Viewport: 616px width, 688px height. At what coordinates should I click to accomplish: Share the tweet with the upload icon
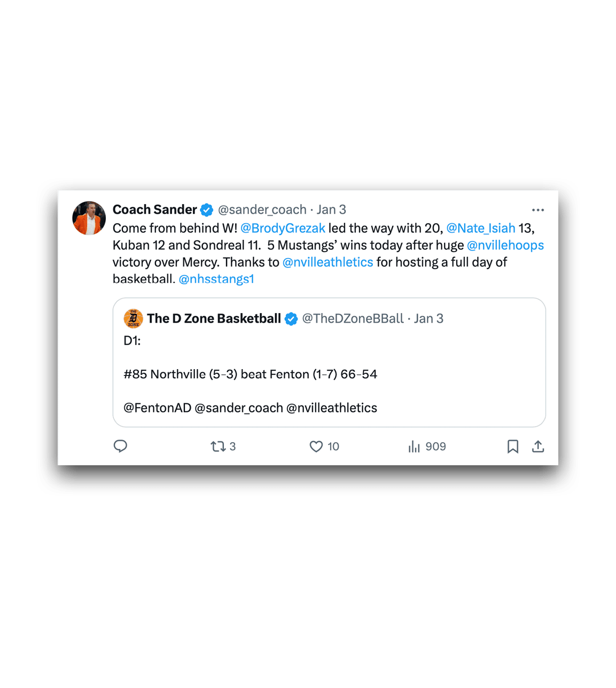click(538, 446)
